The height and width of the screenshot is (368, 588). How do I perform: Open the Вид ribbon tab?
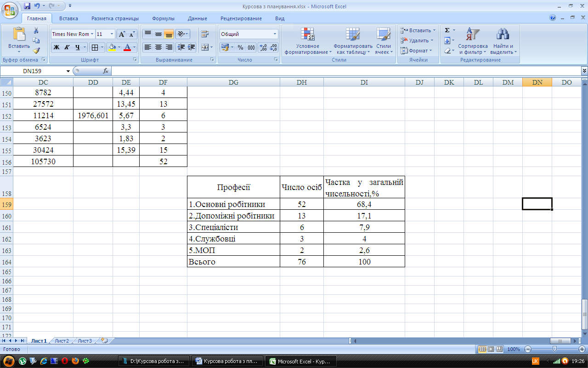pyautogui.click(x=280, y=18)
